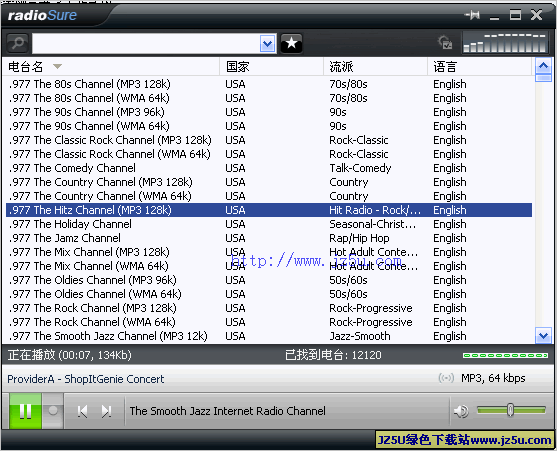The image size is (557, 451).
Task: Click the search magnifier icon
Action: [x=17, y=44]
